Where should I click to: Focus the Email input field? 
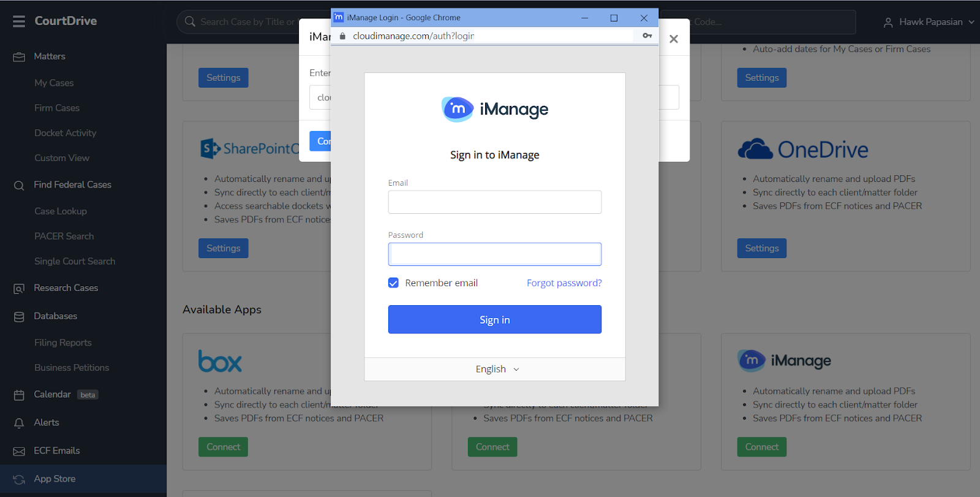[x=495, y=202]
